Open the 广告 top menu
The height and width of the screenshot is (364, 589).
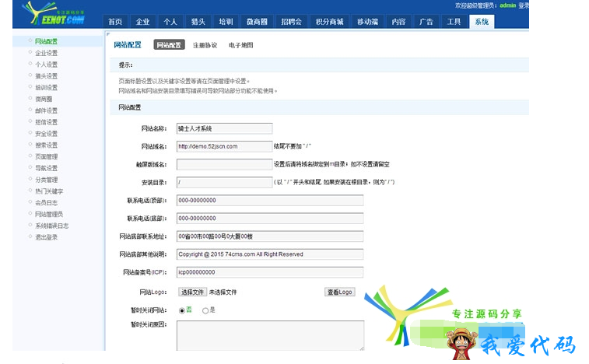[426, 22]
